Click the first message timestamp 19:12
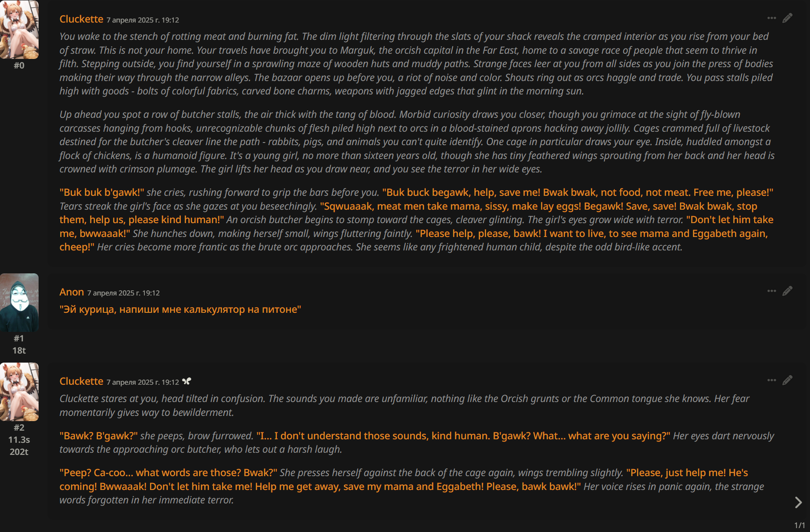 click(143, 20)
